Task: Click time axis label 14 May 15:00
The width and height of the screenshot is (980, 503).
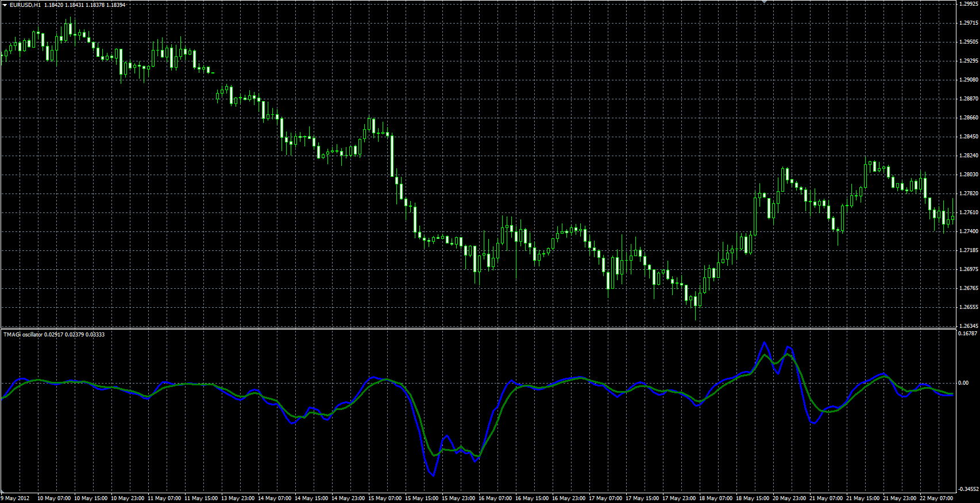Action: pos(311,498)
